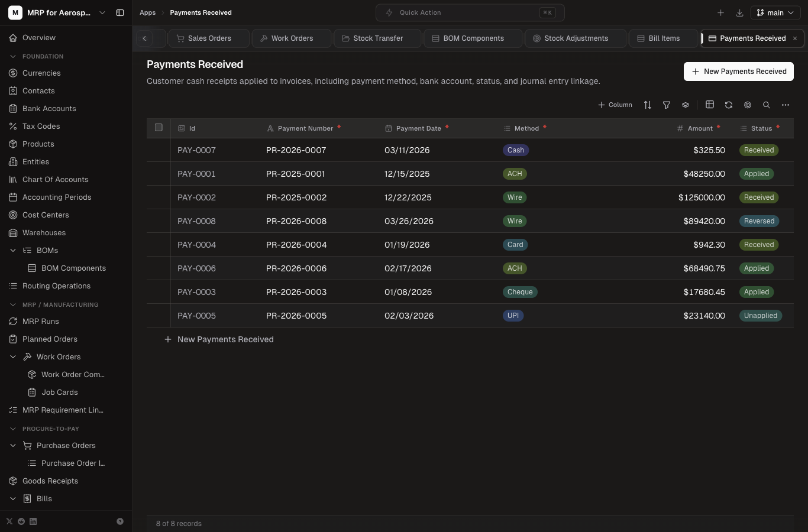Open the table view icon
The height and width of the screenshot is (532, 808).
(710, 105)
